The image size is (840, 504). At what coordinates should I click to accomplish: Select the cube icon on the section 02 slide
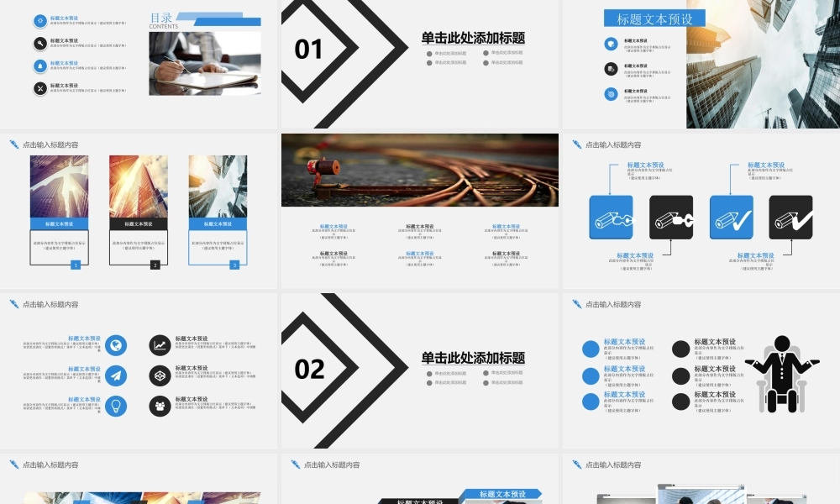[160, 375]
